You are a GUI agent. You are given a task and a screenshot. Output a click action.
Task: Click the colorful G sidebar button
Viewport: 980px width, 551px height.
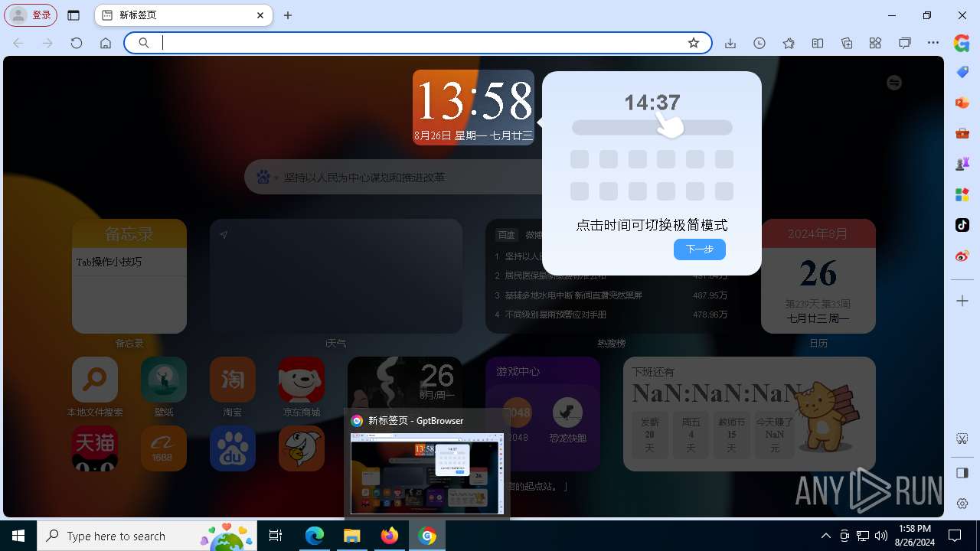point(962,44)
